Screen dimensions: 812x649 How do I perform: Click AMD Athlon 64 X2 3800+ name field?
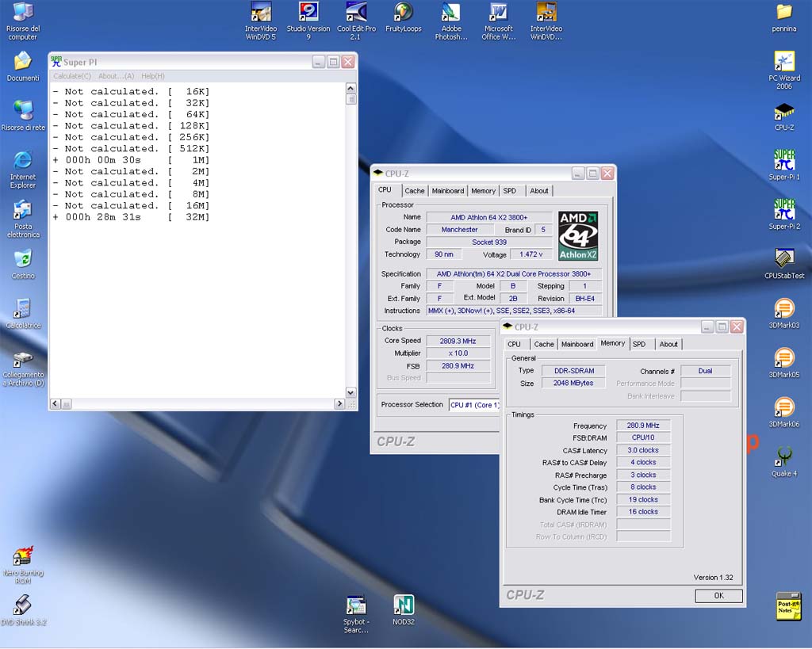tap(488, 217)
